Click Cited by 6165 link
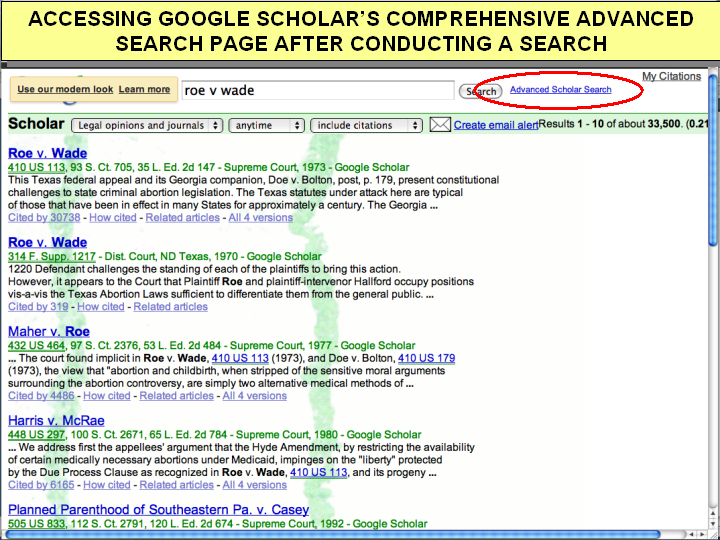Viewport: 720px width, 540px height. [41, 484]
